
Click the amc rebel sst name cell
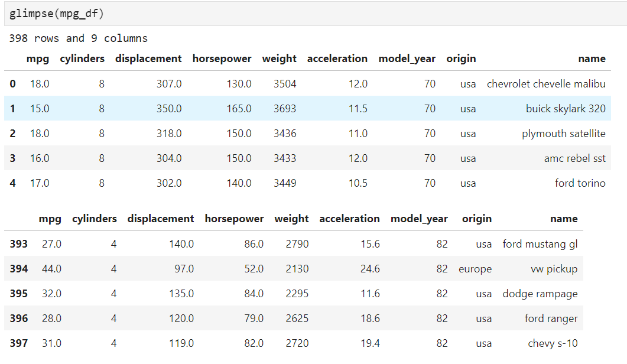(574, 158)
